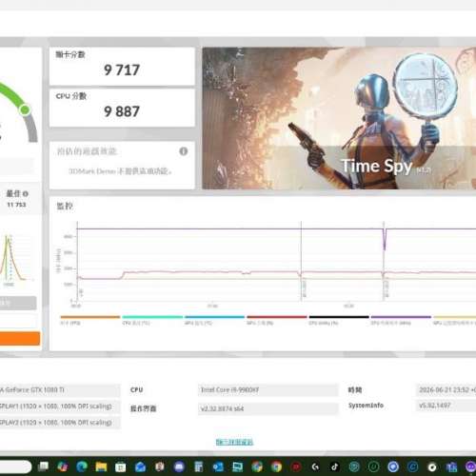The image size is (476, 476).
Task: Open TikTok from the taskbar
Action: [335, 466]
